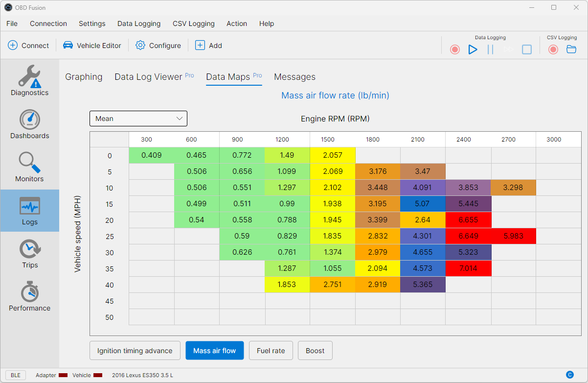The width and height of the screenshot is (588, 383).
Task: Start CSV Logging recording
Action: point(553,49)
